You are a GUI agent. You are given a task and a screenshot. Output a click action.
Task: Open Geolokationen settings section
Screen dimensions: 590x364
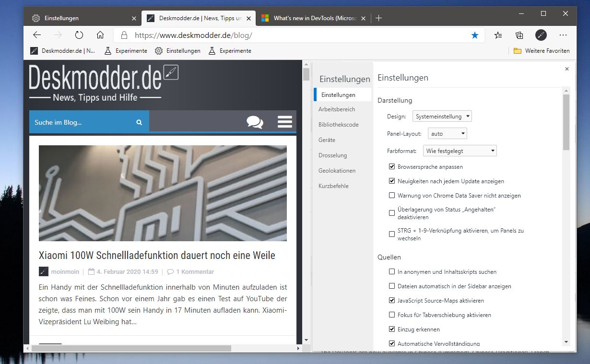point(337,171)
